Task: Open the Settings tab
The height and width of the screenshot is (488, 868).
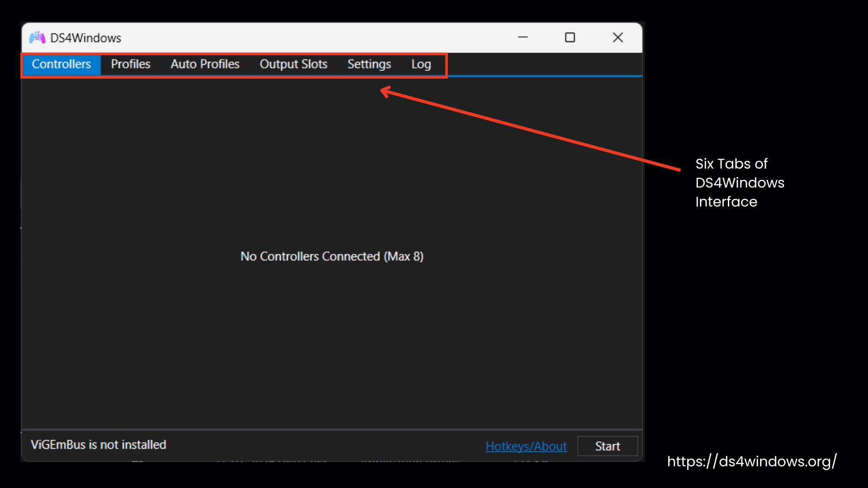Action: [x=369, y=64]
